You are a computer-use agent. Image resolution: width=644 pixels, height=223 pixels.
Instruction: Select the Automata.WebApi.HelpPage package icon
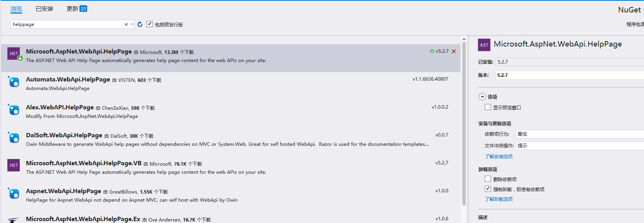coord(14,82)
